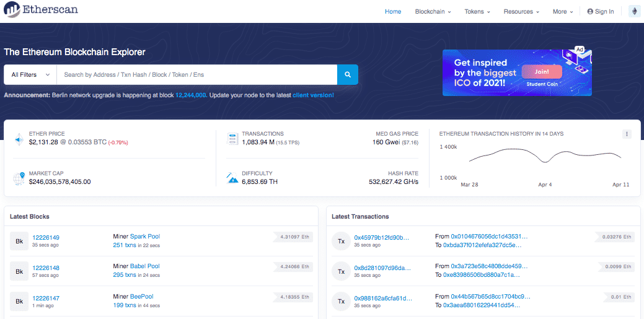Click the Etherscan logo
This screenshot has width=644, height=319.
click(40, 9)
